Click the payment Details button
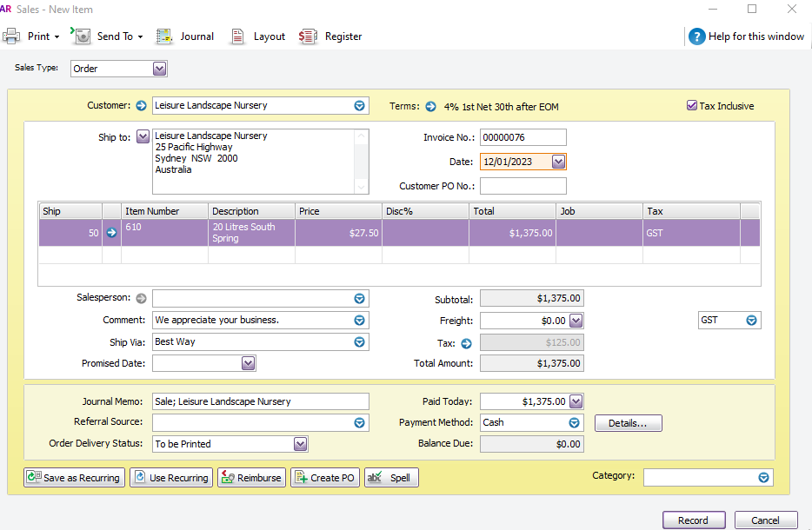This screenshot has width=812, height=530. point(628,423)
